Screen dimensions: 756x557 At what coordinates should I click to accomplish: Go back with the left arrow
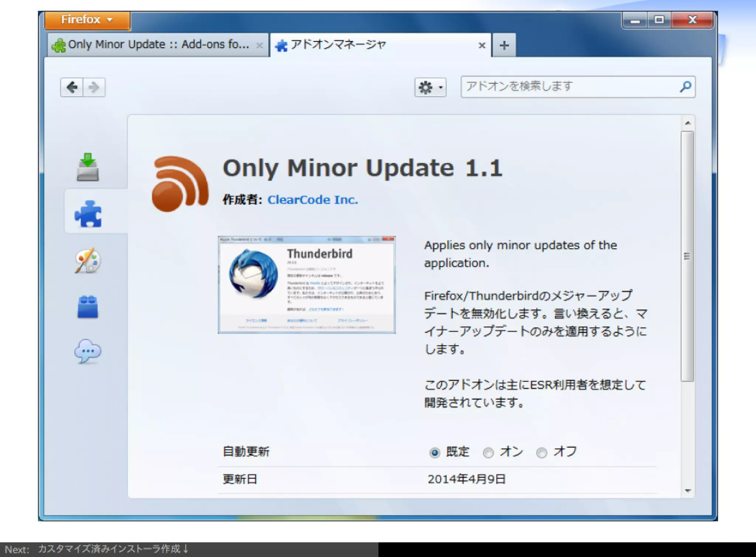(72, 88)
